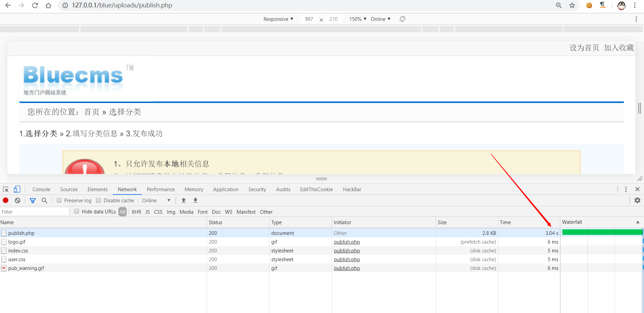Rotate the device viewport
644x313 pixels.
402,19
